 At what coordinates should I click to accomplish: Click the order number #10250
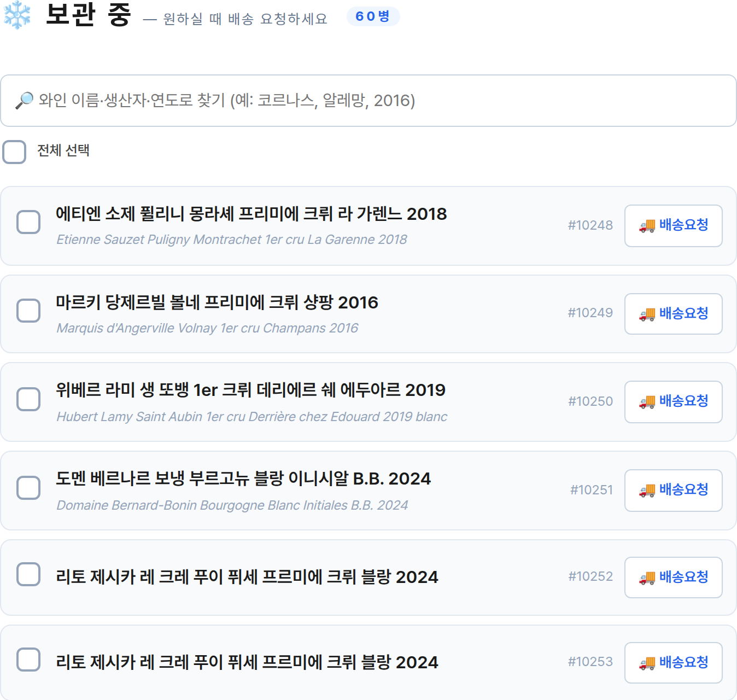pos(590,401)
